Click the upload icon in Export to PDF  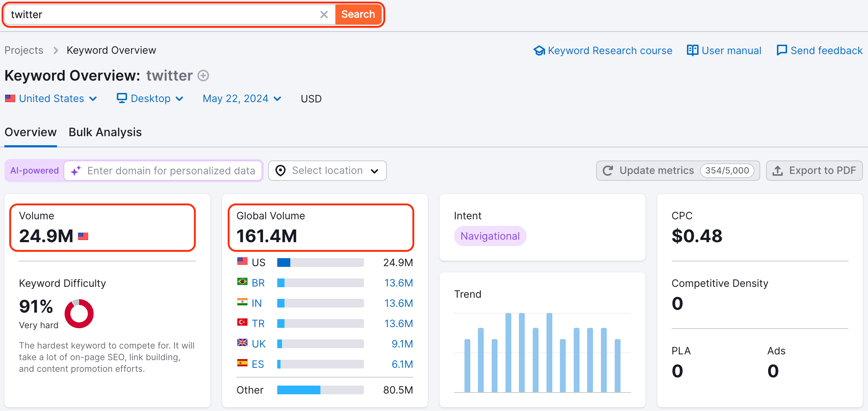click(x=777, y=171)
